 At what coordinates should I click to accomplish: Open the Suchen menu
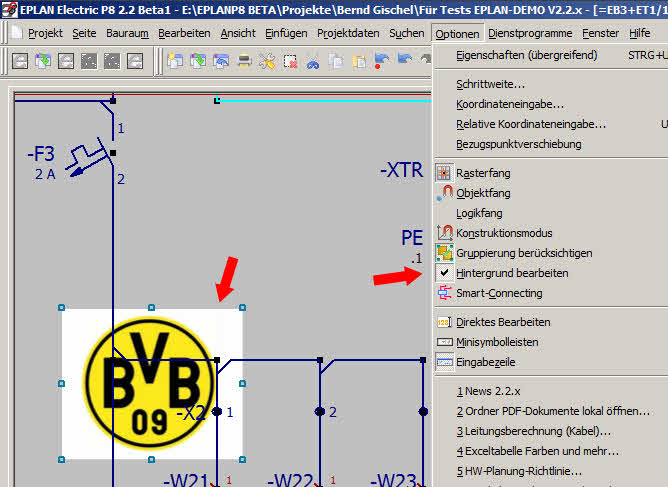pos(407,33)
